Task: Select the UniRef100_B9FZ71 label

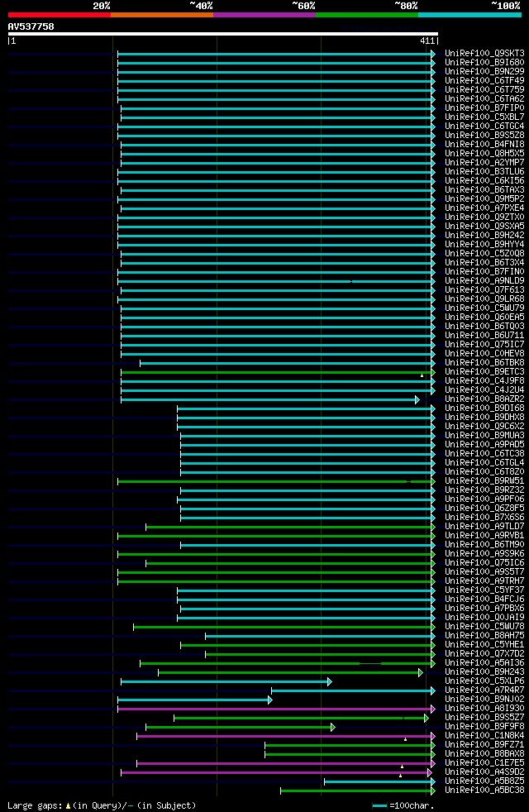Action: click(x=484, y=745)
